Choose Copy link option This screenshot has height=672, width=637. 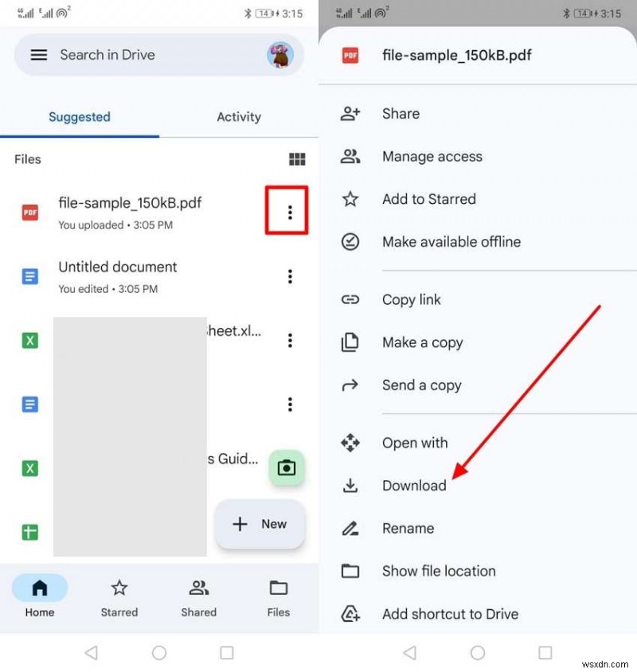(478, 299)
